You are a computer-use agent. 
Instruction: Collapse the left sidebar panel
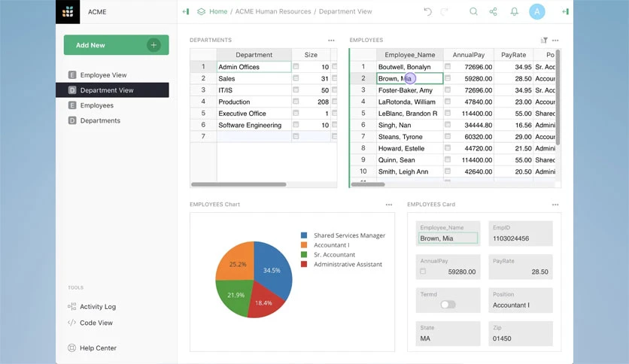pyautogui.click(x=186, y=11)
